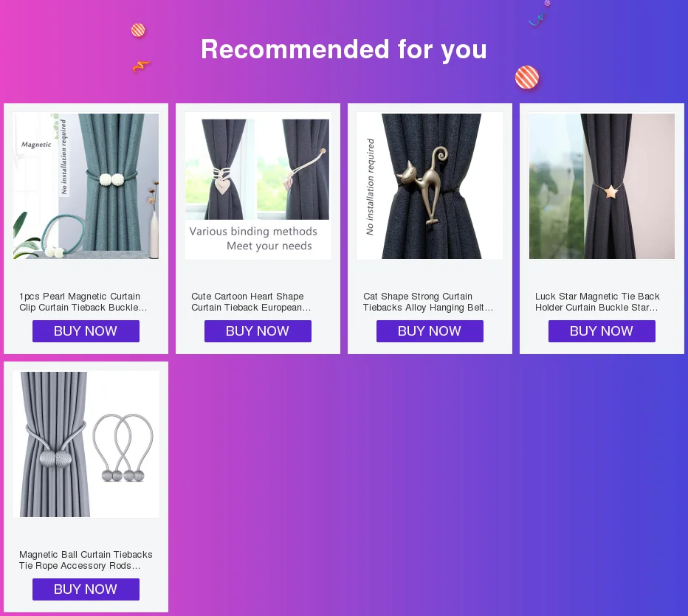This screenshot has height=616, width=688.
Task: Open the Pearl Magnetic Curtain Clip image
Action: 86,186
